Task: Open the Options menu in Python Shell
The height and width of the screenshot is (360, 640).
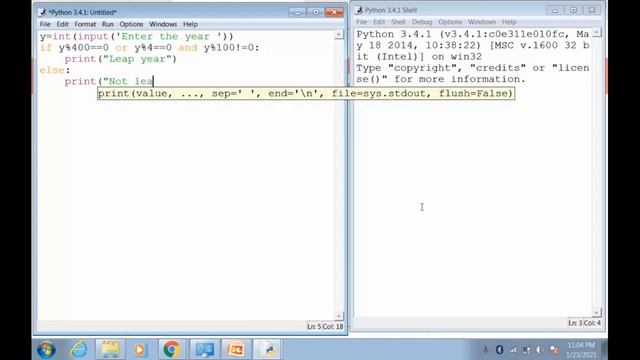Action: 450,22
